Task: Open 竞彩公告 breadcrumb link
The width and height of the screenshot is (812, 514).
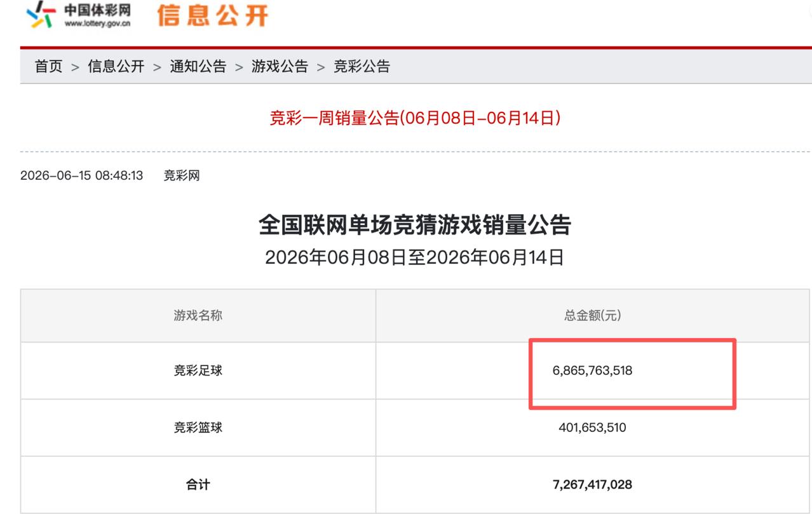Action: [362, 66]
